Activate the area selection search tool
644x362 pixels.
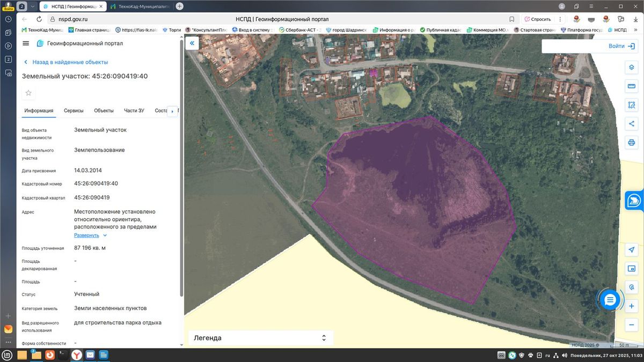click(632, 105)
